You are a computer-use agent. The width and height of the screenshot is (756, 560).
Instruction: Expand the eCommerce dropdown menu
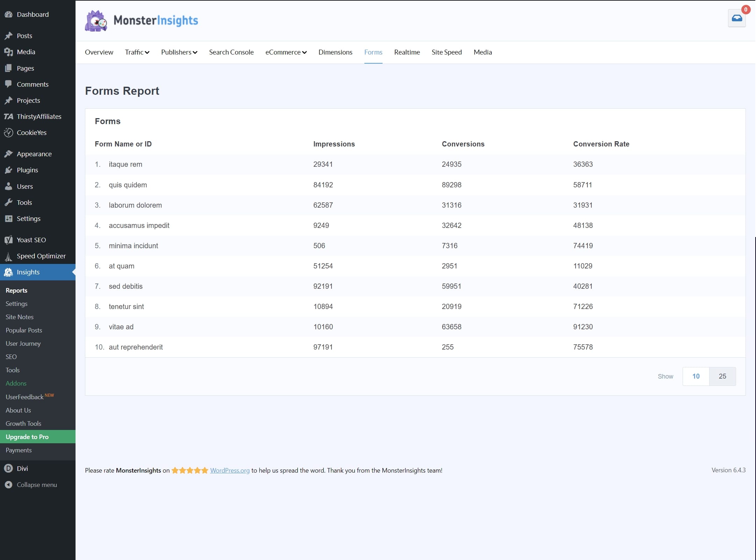tap(285, 52)
